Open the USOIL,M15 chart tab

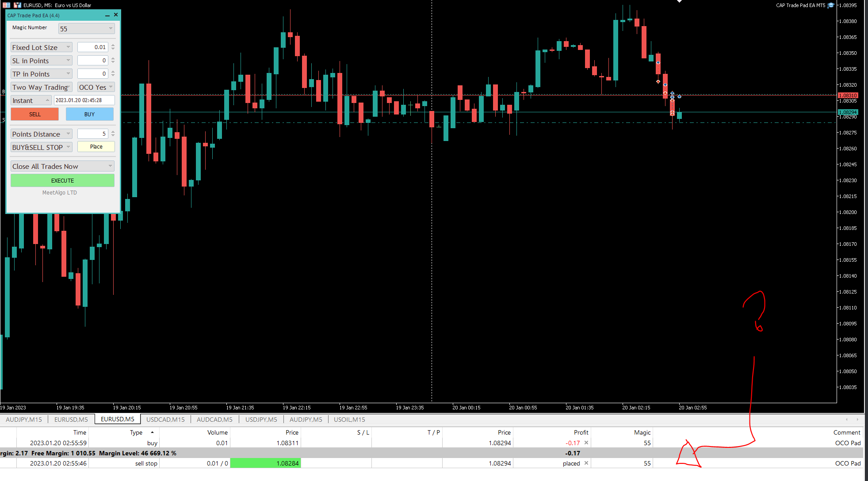click(349, 420)
